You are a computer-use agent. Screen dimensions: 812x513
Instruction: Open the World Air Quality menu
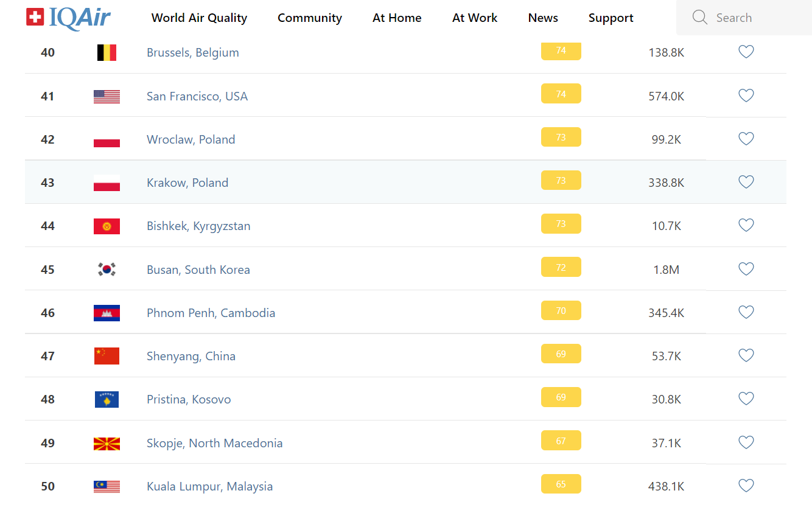tap(199, 18)
